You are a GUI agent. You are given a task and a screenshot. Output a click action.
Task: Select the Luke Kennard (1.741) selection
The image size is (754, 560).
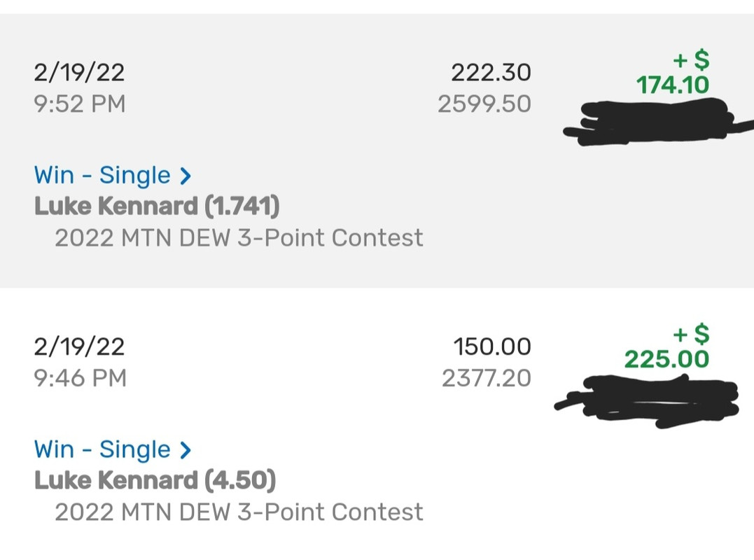tap(157, 206)
